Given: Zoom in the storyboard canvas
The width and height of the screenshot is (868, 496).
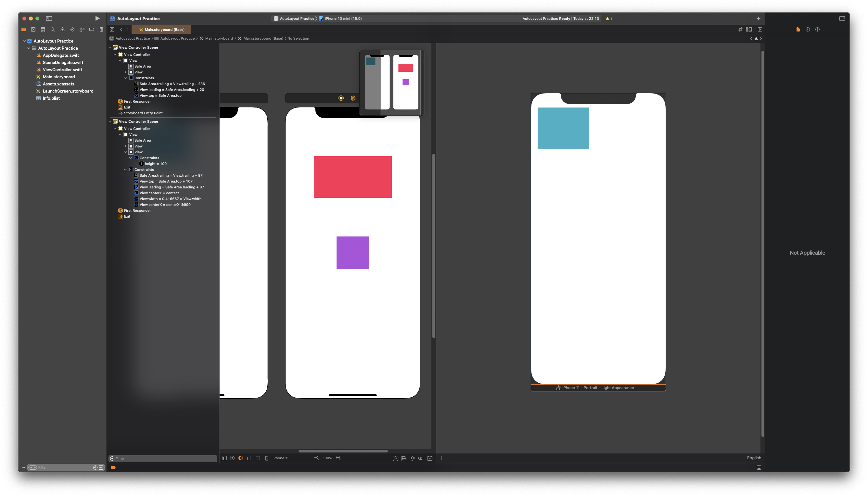Looking at the screenshot, I should pos(338,458).
